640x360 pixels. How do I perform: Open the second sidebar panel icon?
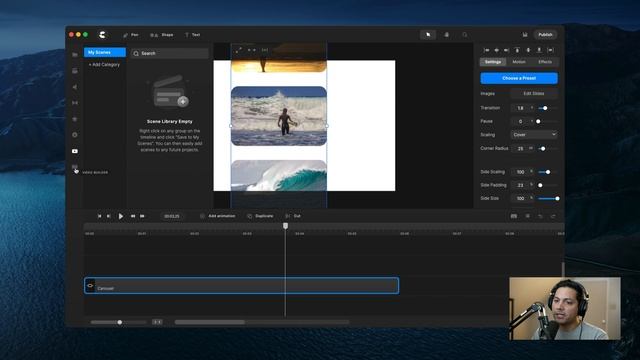(75, 71)
